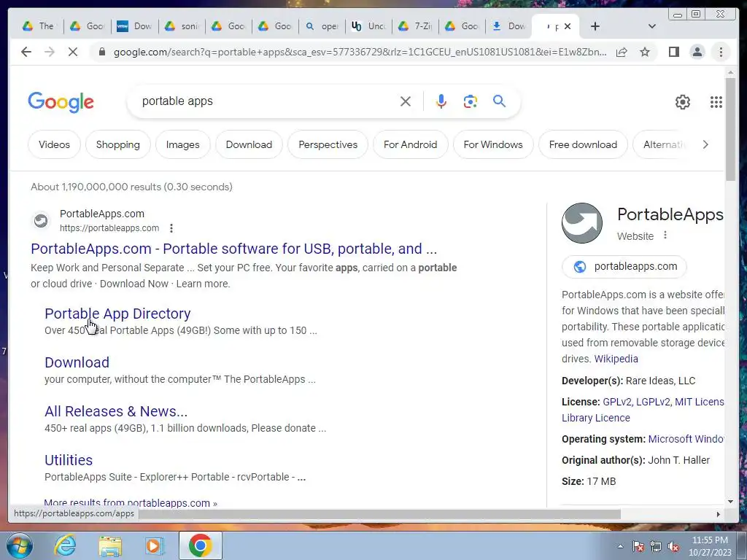Open Chrome's three-dot menu
Viewport: 747px width, 560px height.
pyautogui.click(x=721, y=52)
